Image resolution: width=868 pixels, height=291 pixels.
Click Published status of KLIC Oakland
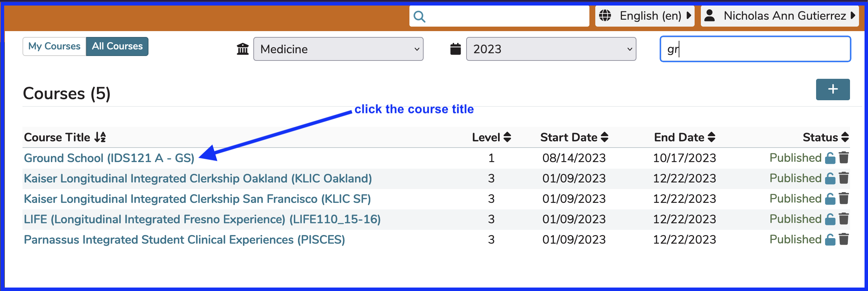(x=795, y=178)
